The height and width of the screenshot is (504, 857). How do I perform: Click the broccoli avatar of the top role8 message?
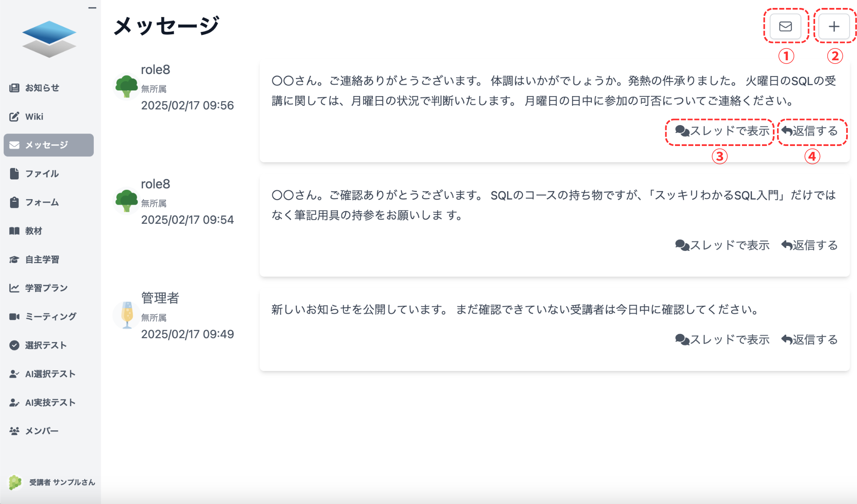[x=126, y=87]
